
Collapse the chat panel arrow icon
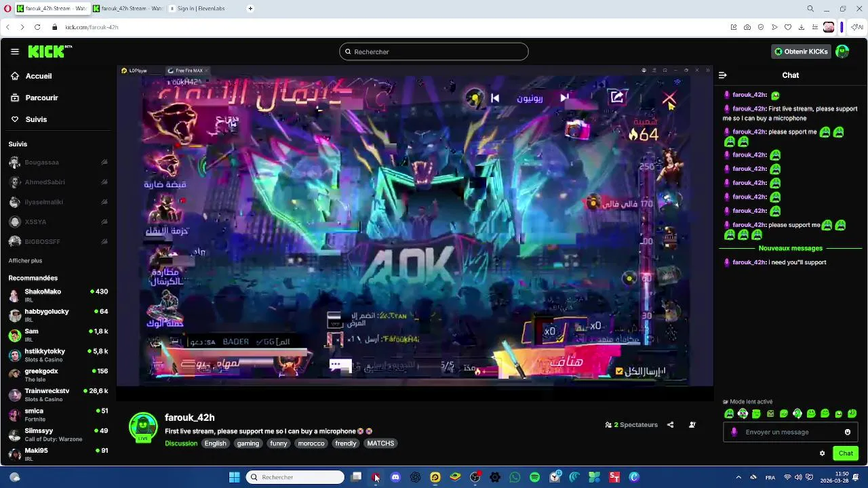click(x=723, y=75)
